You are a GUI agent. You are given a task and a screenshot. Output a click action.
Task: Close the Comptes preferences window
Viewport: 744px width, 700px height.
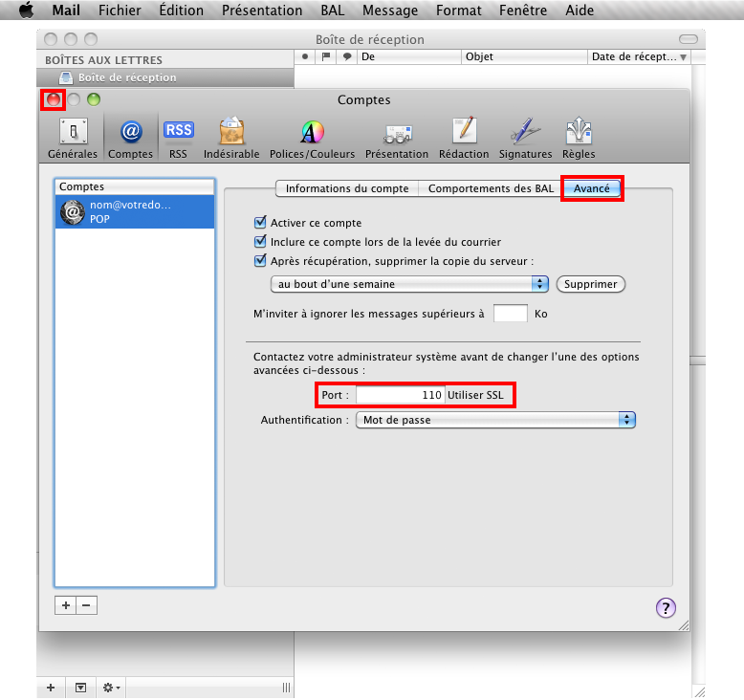click(x=54, y=99)
